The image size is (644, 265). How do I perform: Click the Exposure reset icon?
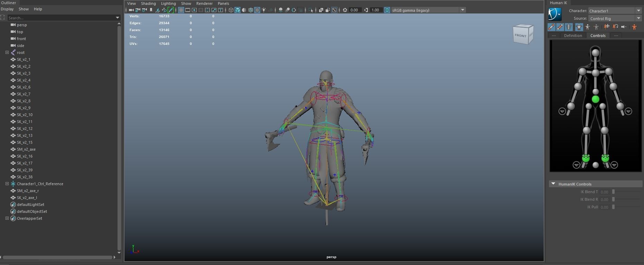pos(345,10)
